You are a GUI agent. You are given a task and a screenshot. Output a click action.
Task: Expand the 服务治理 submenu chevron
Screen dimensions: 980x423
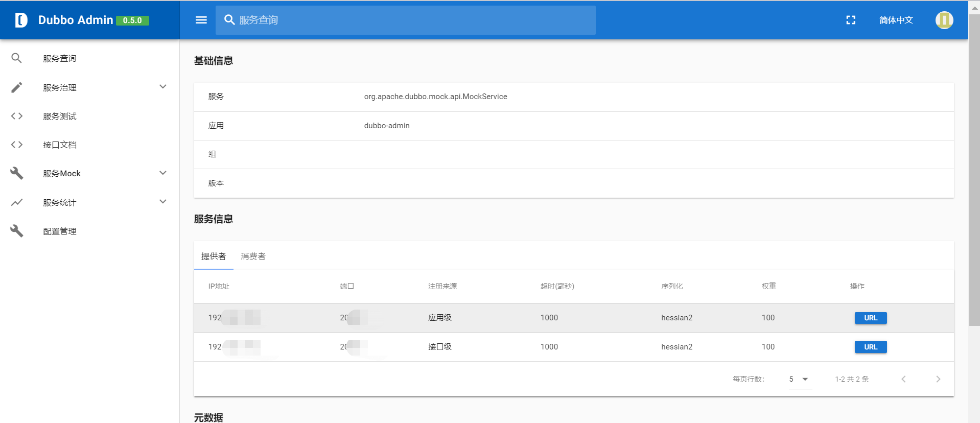pos(163,87)
